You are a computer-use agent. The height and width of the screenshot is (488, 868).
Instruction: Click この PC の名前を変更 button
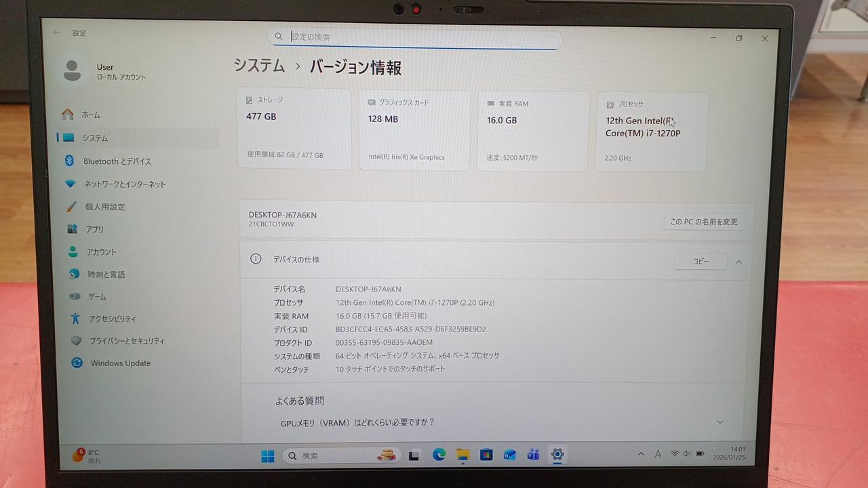[x=703, y=222]
